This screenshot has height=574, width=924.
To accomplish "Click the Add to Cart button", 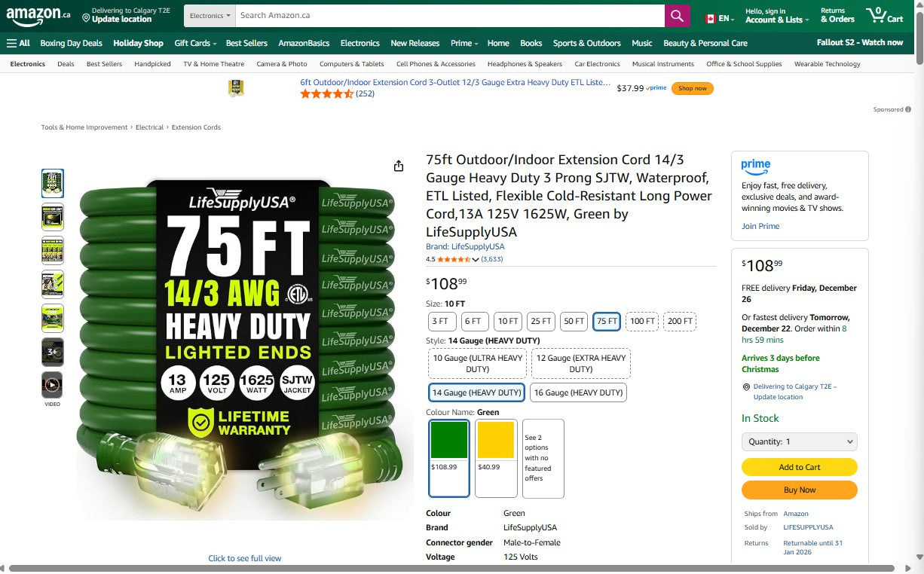I will click(799, 467).
